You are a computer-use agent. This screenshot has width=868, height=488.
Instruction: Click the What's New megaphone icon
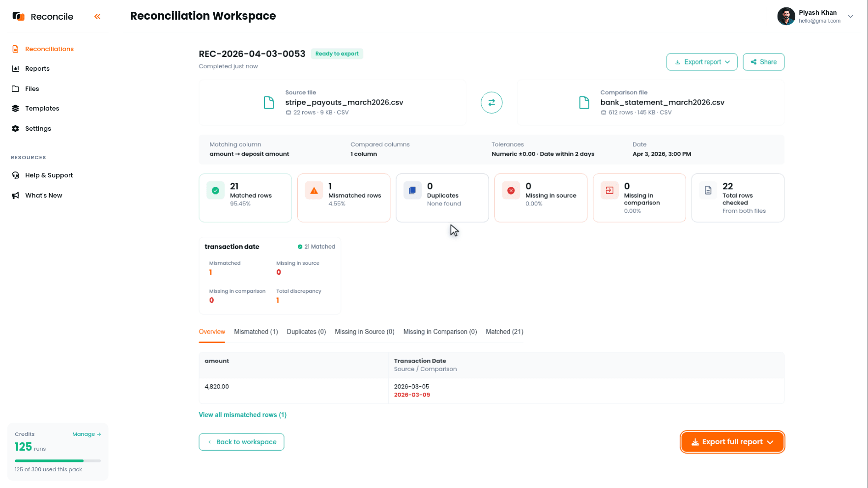[x=15, y=196]
